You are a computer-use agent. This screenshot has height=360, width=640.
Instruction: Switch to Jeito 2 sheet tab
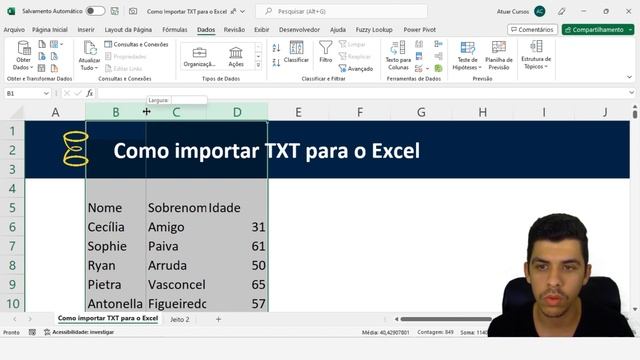click(180, 319)
